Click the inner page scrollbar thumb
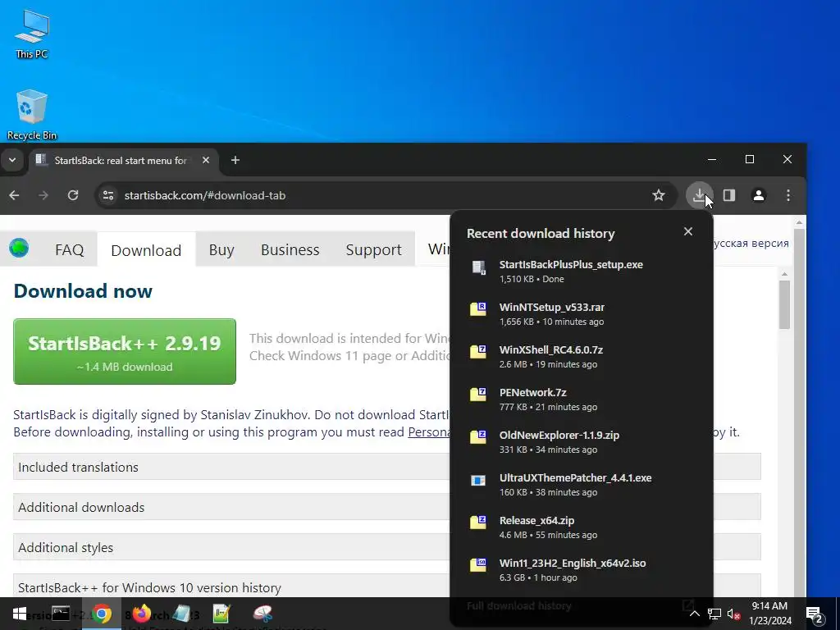840x630 pixels. coord(784,304)
